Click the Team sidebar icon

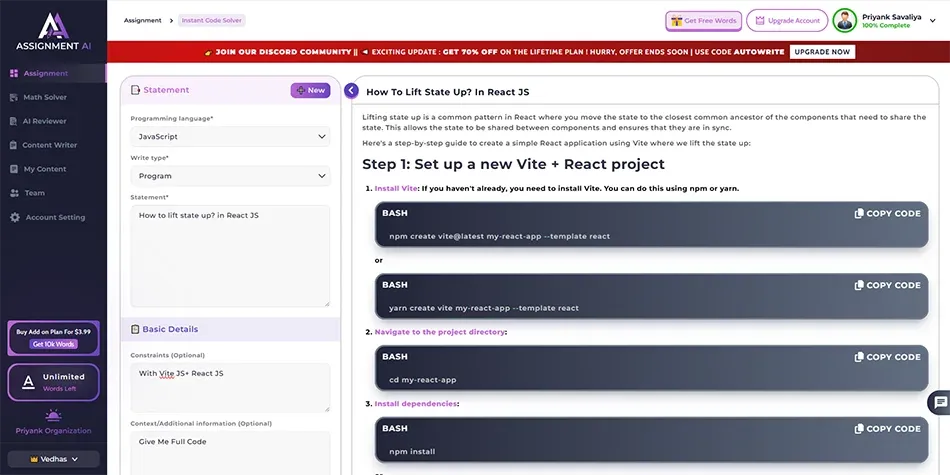[14, 193]
